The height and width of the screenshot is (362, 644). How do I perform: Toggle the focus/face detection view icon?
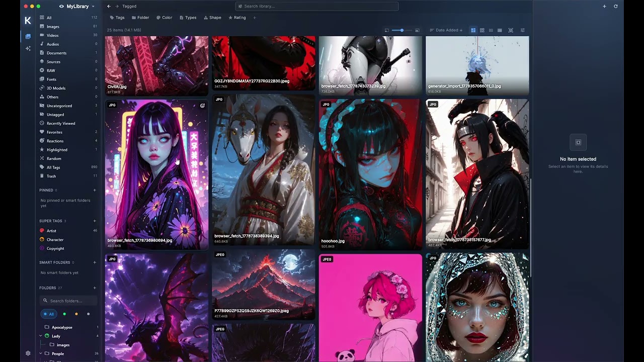[x=511, y=30]
